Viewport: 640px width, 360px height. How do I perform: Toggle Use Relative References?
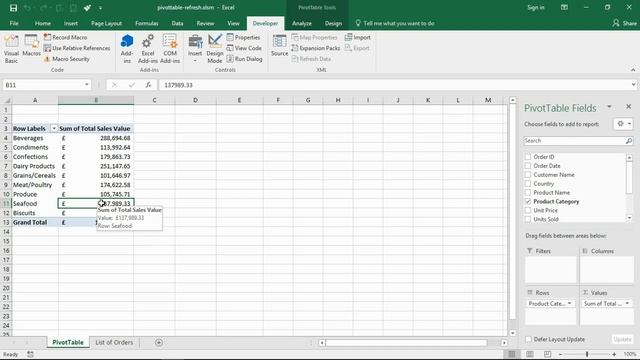(x=77, y=48)
